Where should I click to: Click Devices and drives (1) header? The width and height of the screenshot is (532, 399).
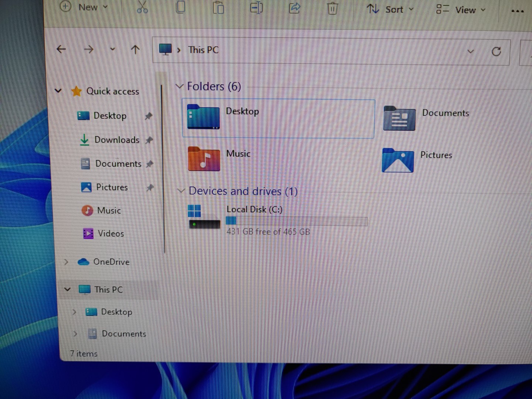(x=243, y=191)
